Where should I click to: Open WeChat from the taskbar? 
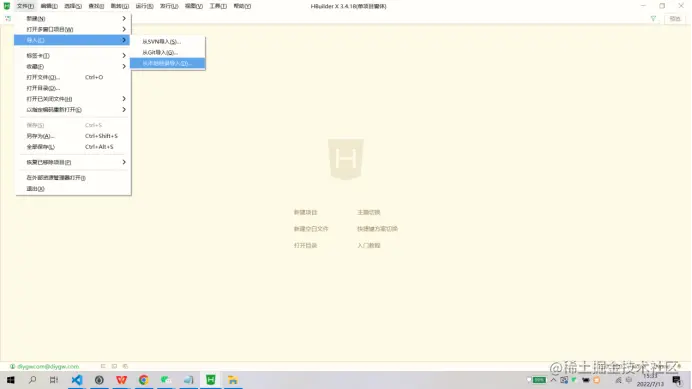tap(166, 380)
